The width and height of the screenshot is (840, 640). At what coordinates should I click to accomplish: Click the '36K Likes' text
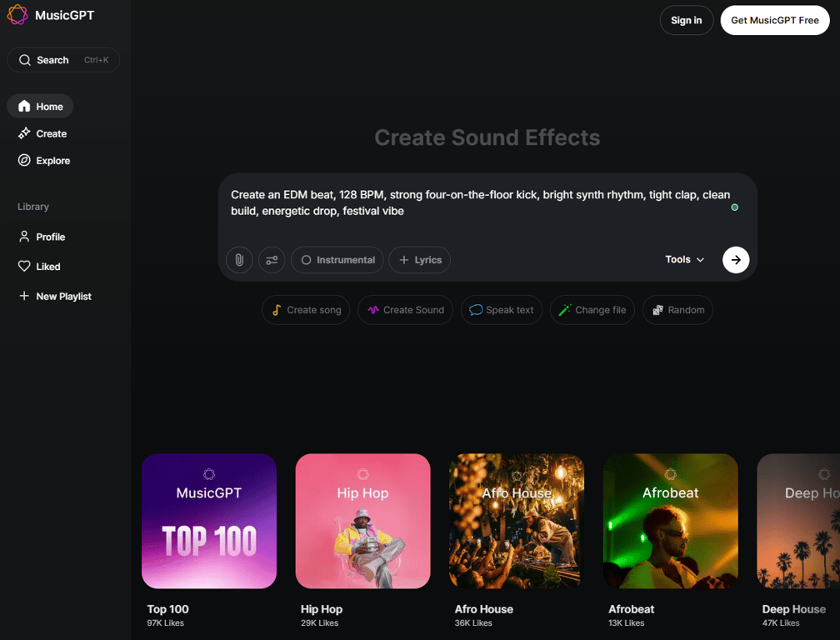click(x=473, y=622)
